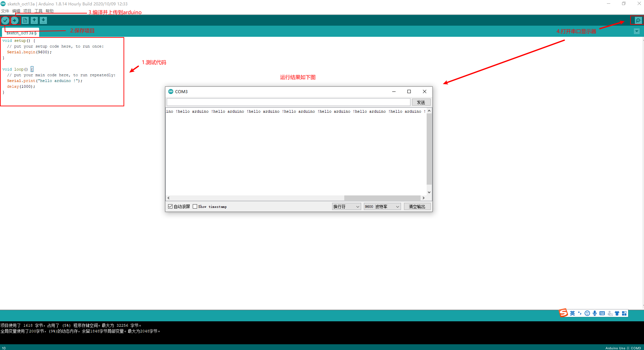Click the Serial.print("hello arduino !"); line
This screenshot has width=644, height=350.
coord(45,81)
